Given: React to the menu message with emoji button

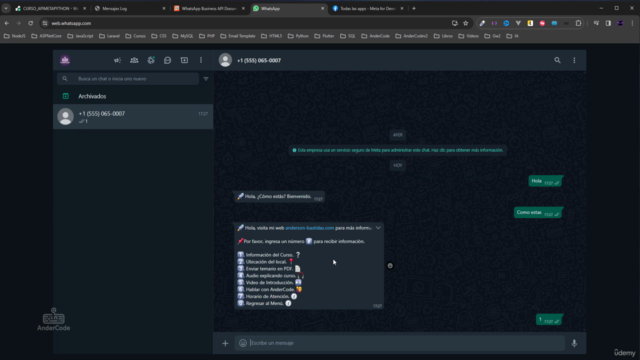Looking at the screenshot, I should (390, 266).
